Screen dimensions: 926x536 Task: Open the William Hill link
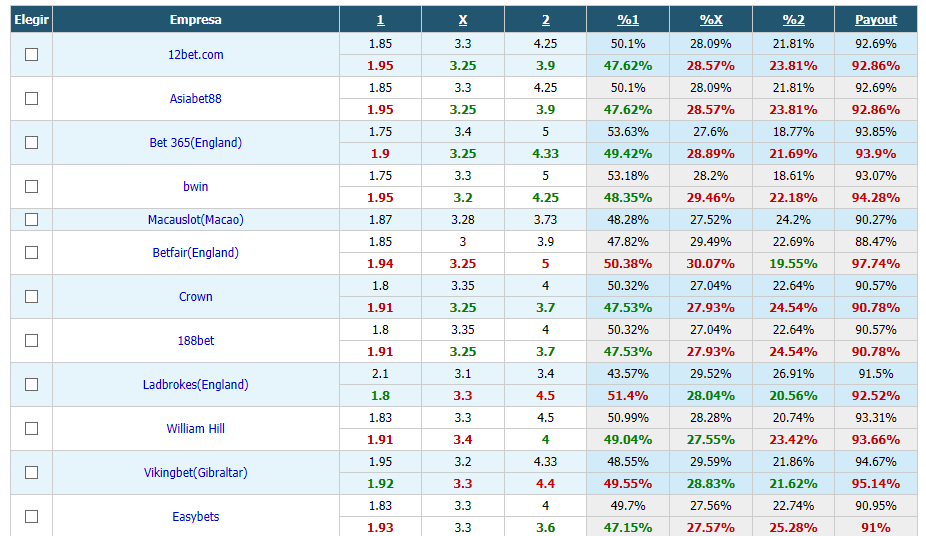pos(195,429)
